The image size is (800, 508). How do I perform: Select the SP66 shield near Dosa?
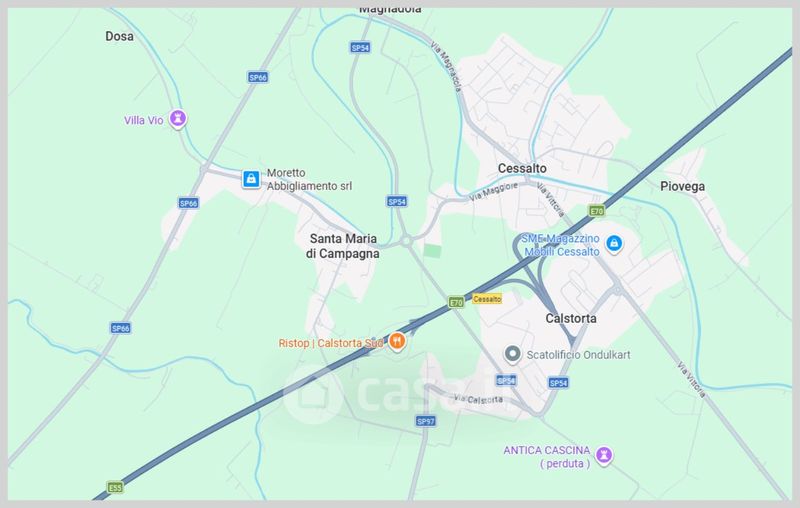(x=258, y=78)
